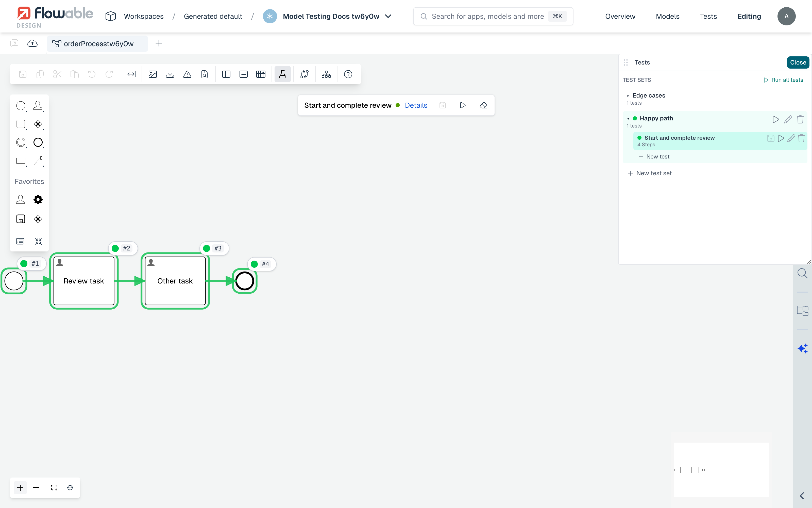Collapse the Happy path test set
This screenshot has width=812, height=508.
(x=628, y=119)
